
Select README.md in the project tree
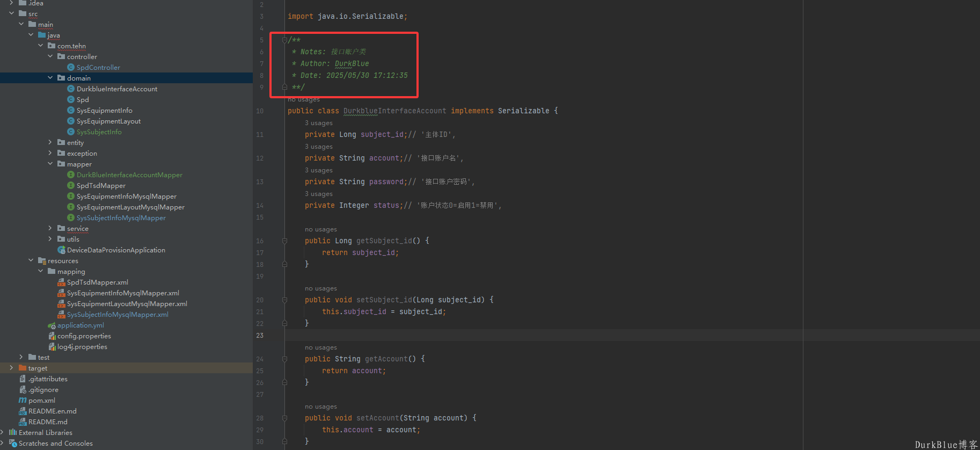[48, 422]
